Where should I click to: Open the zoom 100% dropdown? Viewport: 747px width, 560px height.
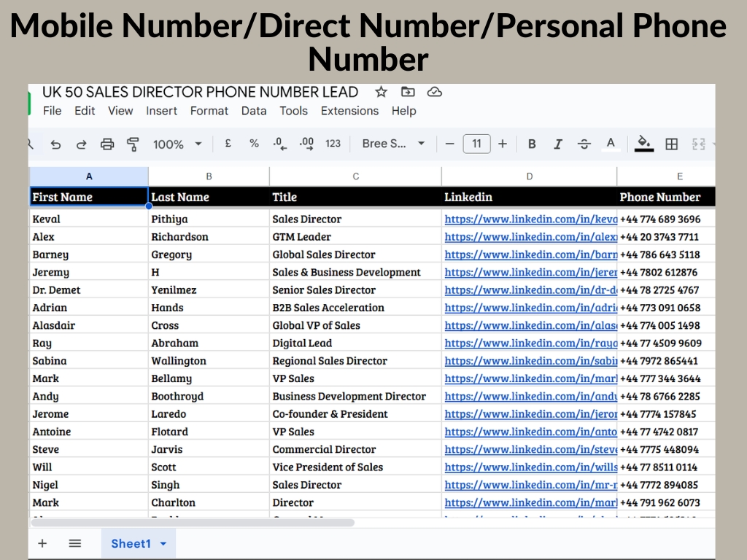[x=177, y=144]
